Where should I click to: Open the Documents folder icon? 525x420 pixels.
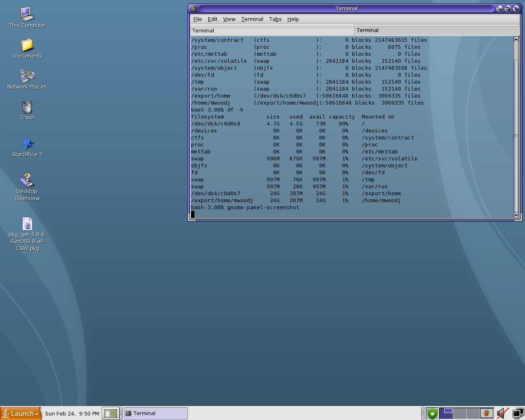27,45
